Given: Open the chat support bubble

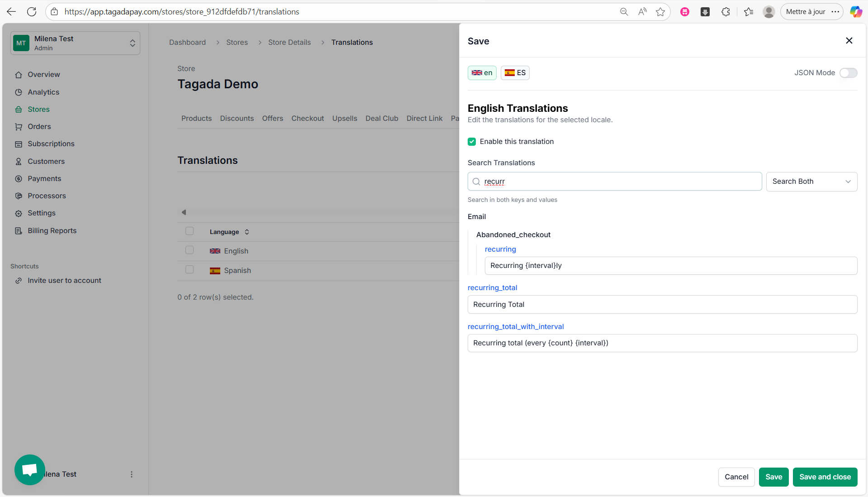Looking at the screenshot, I should [x=30, y=470].
